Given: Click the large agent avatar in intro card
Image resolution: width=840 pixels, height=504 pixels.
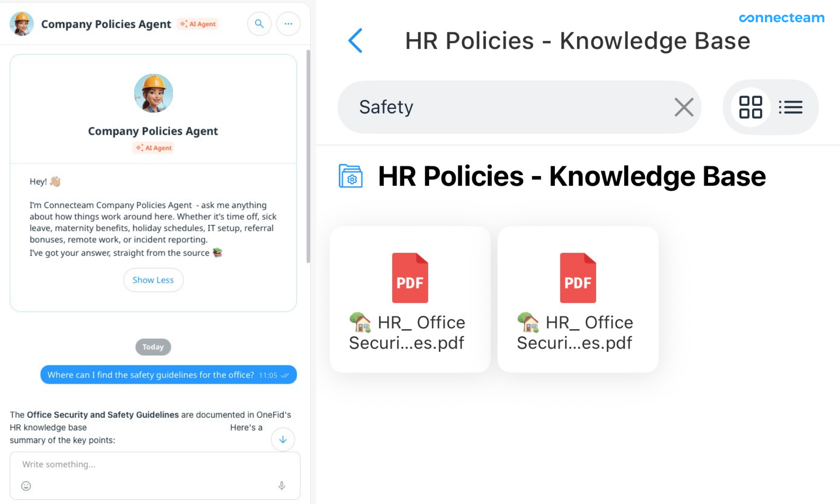Looking at the screenshot, I should pos(153,93).
